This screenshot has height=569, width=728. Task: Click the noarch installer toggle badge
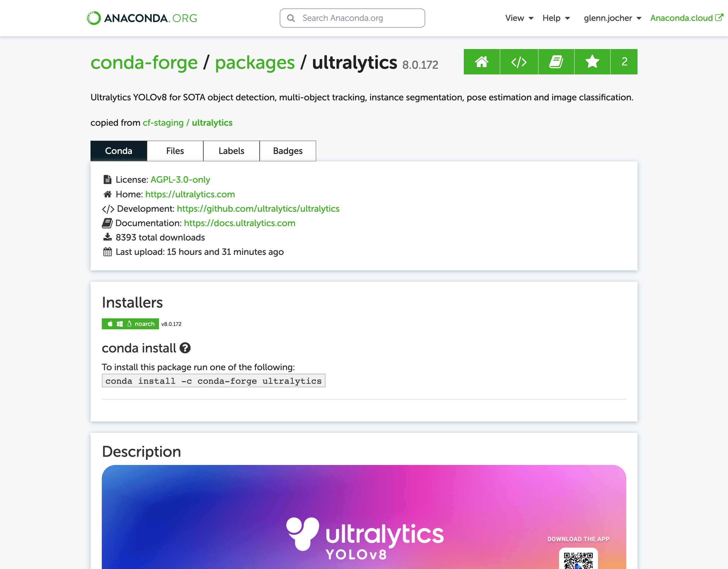click(x=130, y=324)
